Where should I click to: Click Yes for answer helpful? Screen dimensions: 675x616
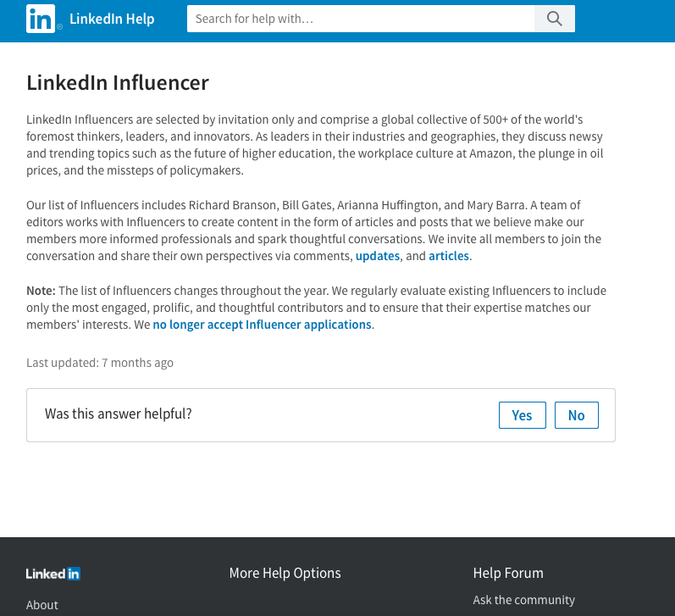[x=523, y=415]
